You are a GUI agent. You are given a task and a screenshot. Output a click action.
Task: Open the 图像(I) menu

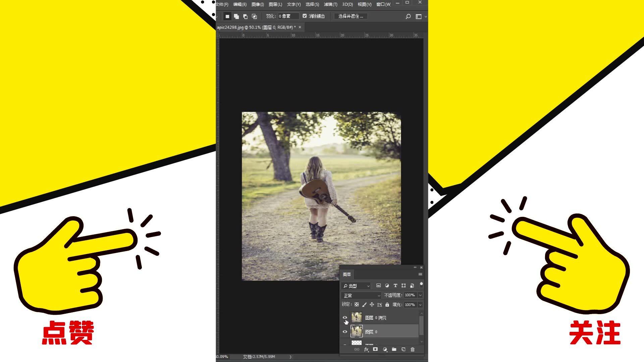pyautogui.click(x=258, y=4)
